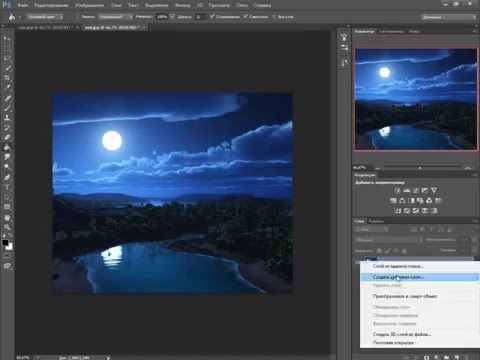This screenshot has width=480, height=360.
Task: Click the foreground color swatch
Action: 5,242
